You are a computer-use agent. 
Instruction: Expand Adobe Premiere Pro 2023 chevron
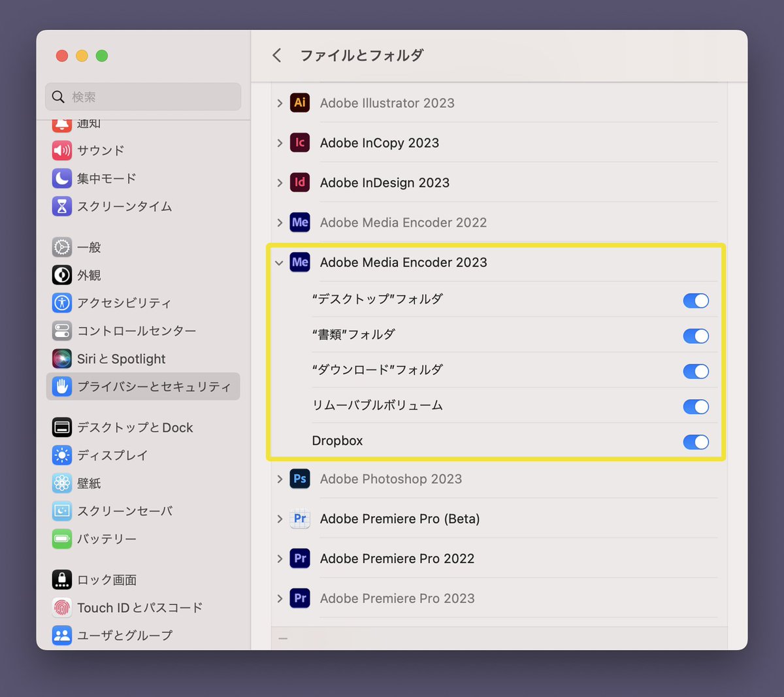[280, 599]
